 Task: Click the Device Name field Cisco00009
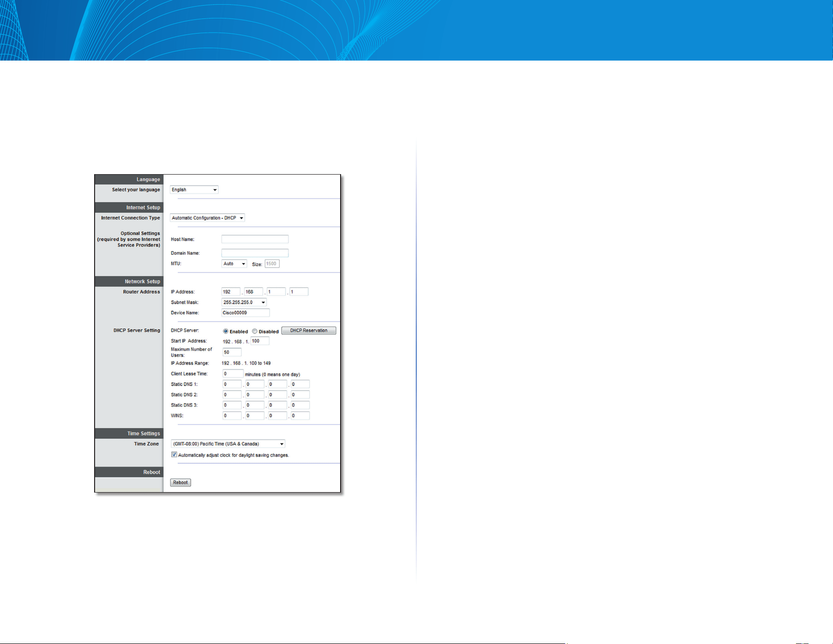246,313
